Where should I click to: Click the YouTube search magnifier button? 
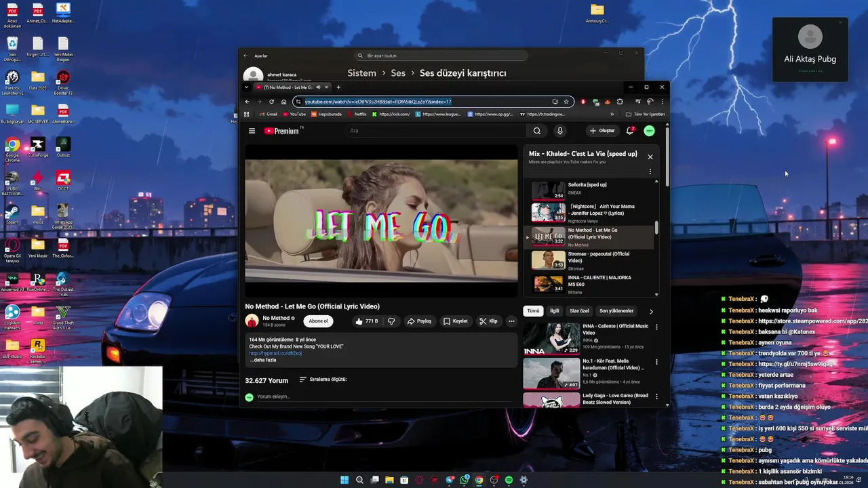[537, 131]
